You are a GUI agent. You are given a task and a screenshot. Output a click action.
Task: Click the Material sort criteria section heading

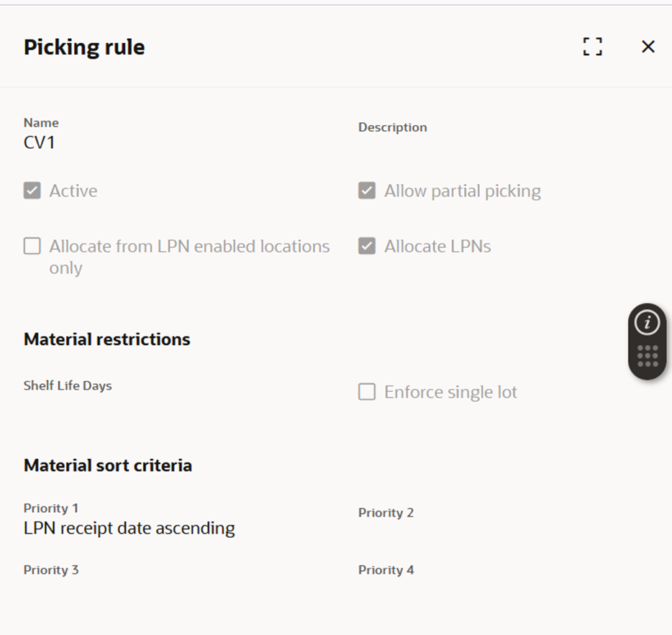pos(108,465)
